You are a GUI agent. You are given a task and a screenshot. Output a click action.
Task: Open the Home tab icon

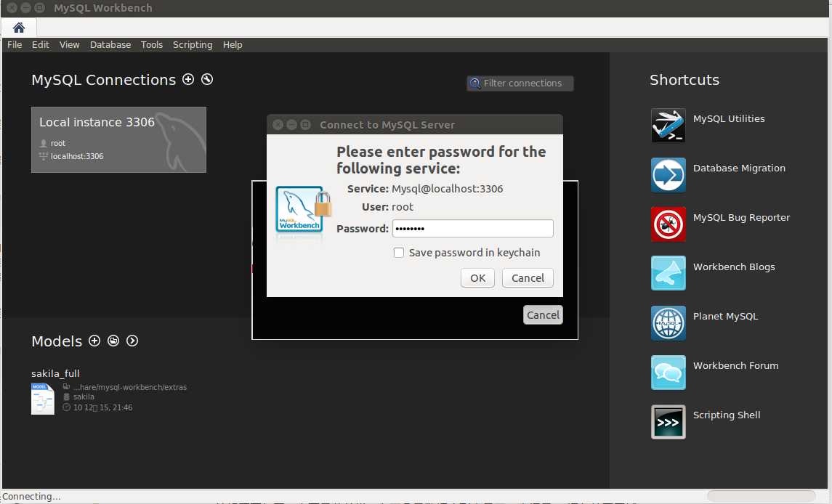19,28
